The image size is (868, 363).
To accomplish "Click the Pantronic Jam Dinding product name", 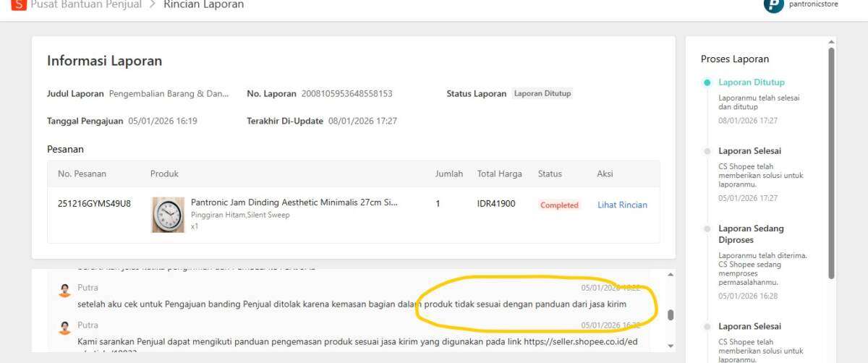I will (x=294, y=202).
